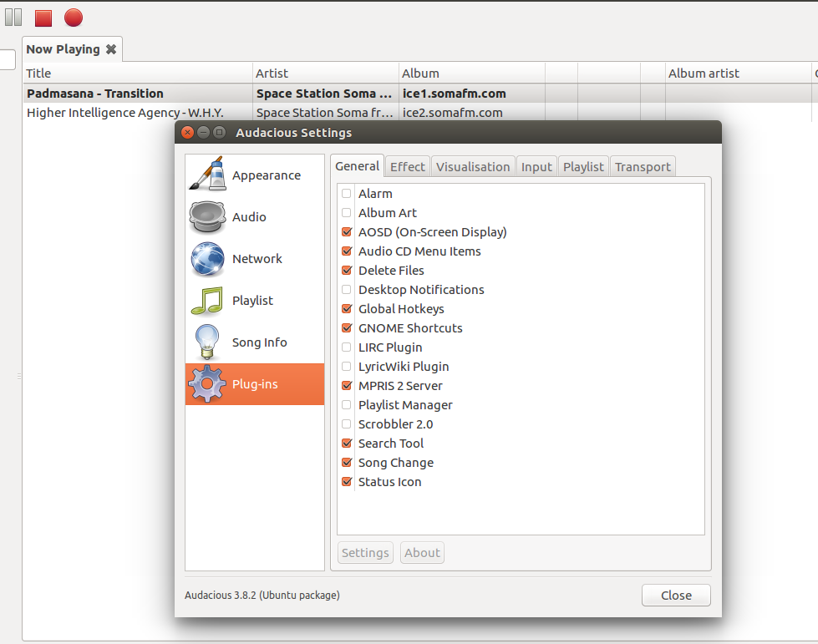This screenshot has width=818, height=644.
Task: Select the Plug-ins settings category
Action: point(255,384)
